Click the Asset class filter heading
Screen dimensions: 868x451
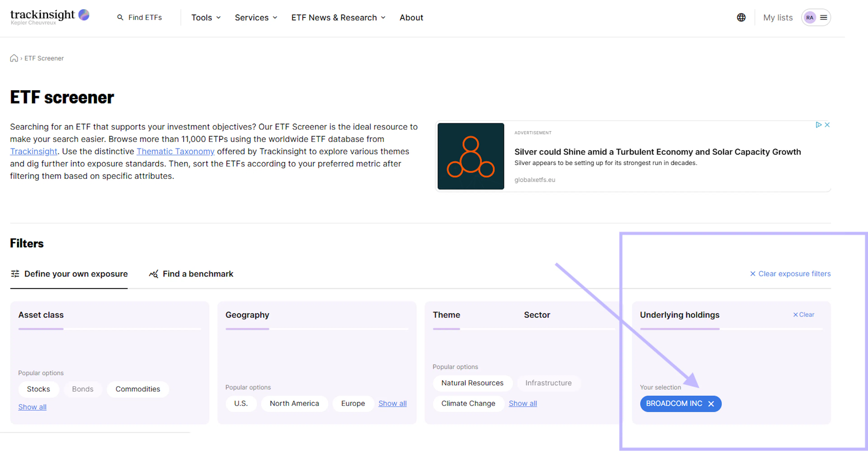coord(41,315)
